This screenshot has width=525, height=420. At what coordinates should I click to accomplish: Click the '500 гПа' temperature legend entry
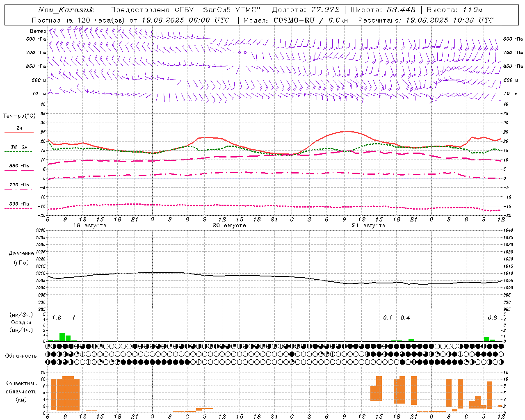[19, 204]
